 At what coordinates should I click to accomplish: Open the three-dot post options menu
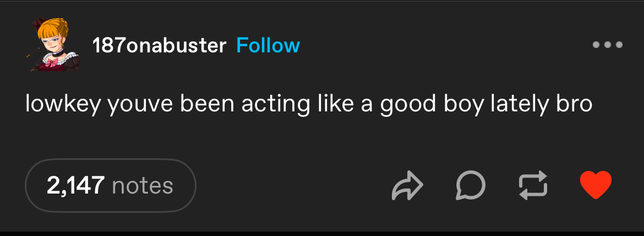pyautogui.click(x=608, y=45)
